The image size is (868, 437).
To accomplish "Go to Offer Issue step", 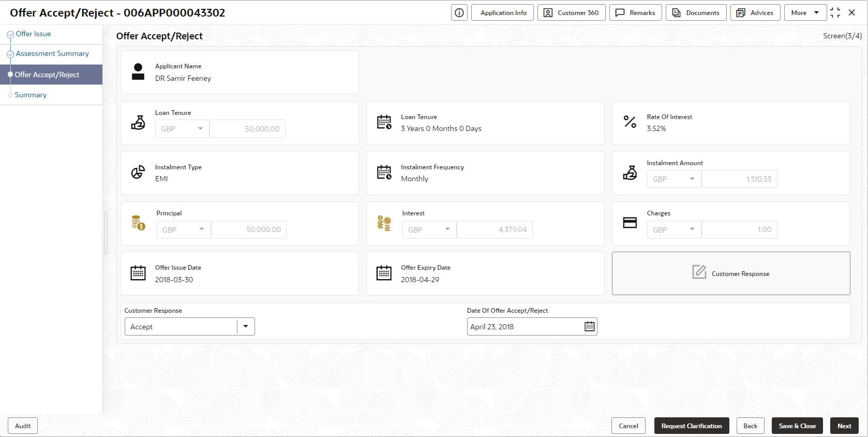I will coord(33,34).
